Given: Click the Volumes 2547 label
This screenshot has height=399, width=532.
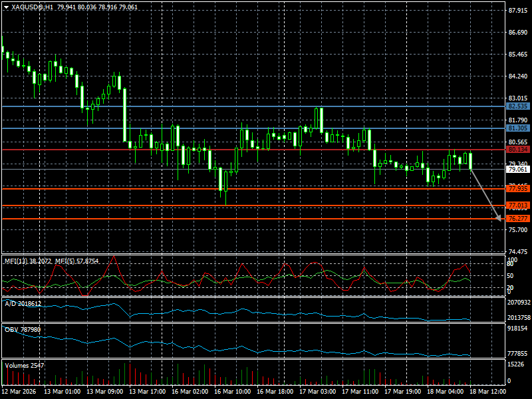Looking at the screenshot, I should 25,365.
